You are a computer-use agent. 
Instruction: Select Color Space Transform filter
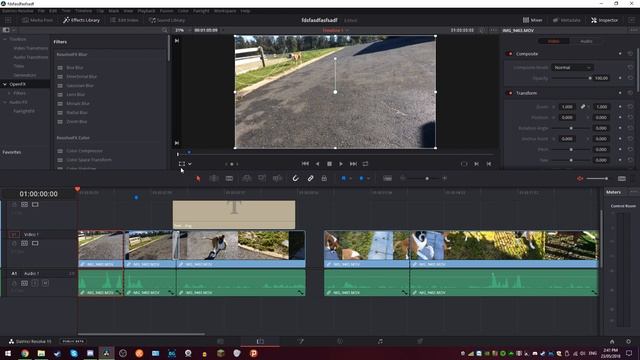[89, 160]
